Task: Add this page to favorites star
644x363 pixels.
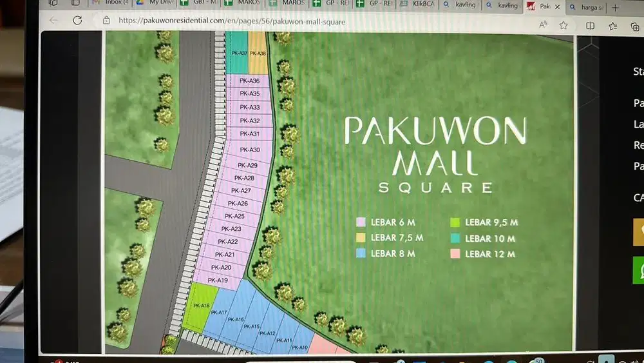Action: coord(563,26)
